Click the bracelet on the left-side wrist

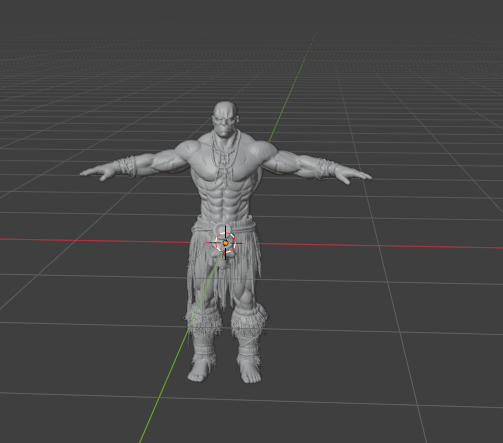pyautogui.click(x=126, y=166)
